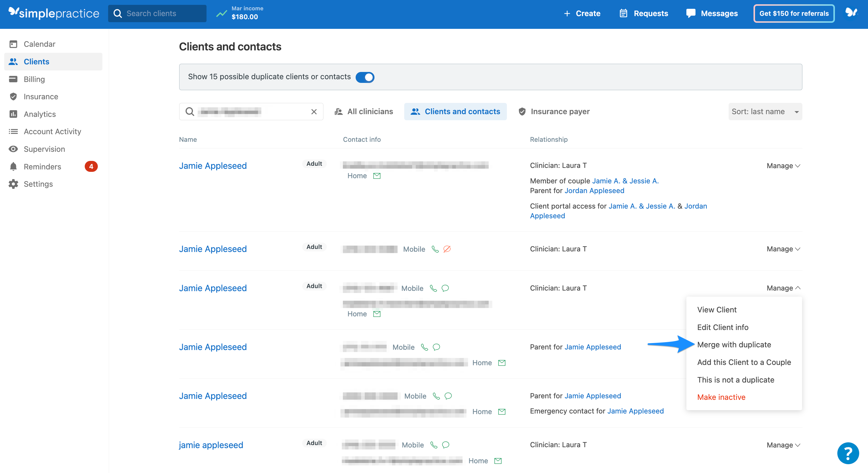Screen dimensions: 868x473
Task: Click Emergency contact for Jamie Appleseed link
Action: click(x=635, y=411)
